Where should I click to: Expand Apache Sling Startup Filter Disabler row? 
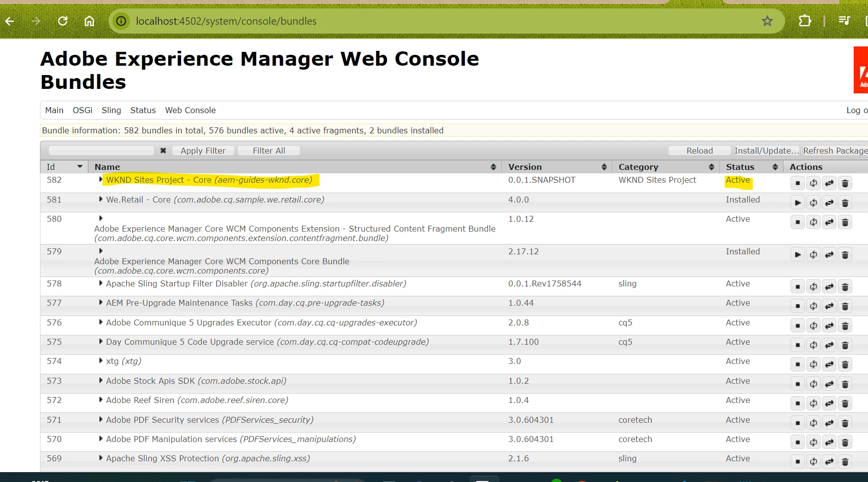tap(101, 283)
